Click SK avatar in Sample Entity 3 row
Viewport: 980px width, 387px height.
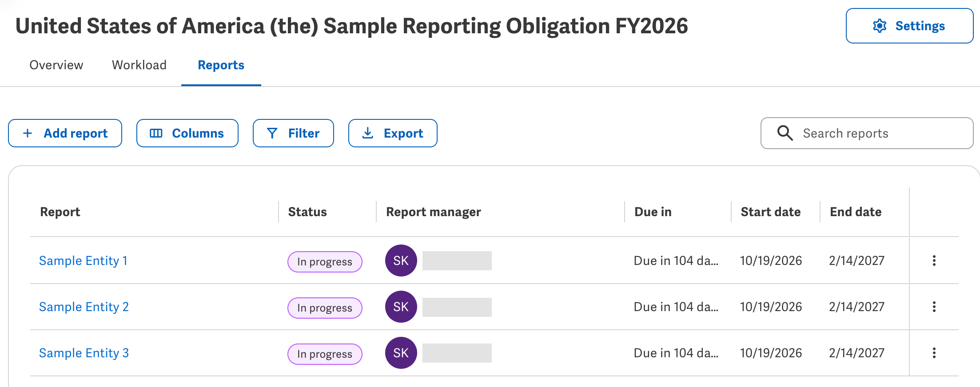point(401,353)
